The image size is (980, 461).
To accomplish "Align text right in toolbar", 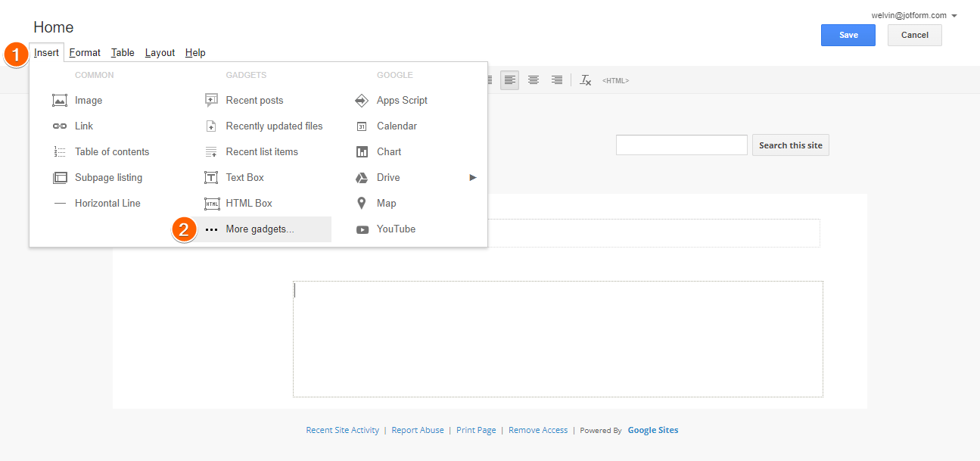I will [556, 80].
